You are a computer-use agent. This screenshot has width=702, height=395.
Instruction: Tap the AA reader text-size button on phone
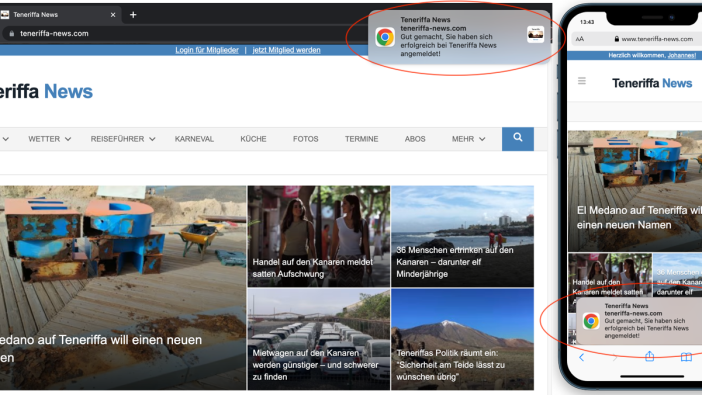(x=580, y=39)
